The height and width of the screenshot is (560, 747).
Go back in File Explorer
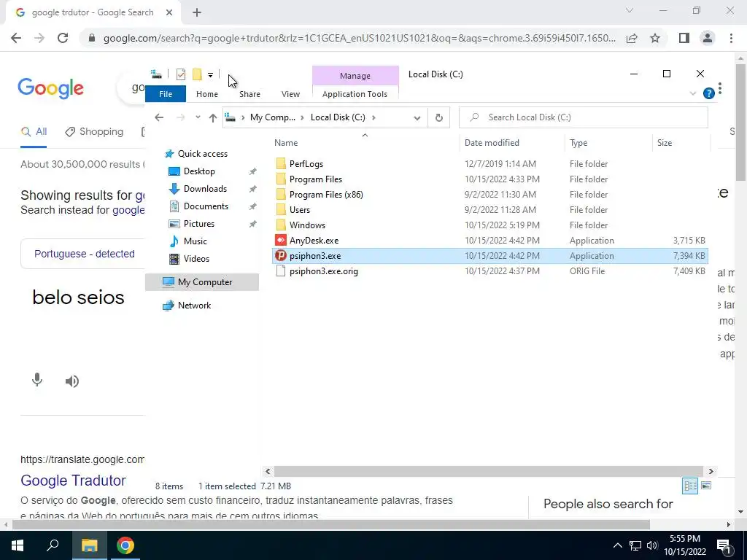[159, 117]
